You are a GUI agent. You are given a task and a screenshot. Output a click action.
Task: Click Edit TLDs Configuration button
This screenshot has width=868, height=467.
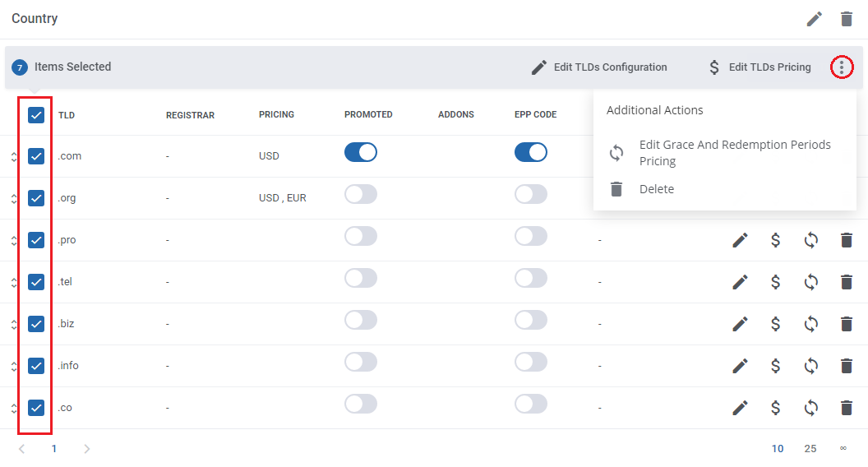point(599,67)
